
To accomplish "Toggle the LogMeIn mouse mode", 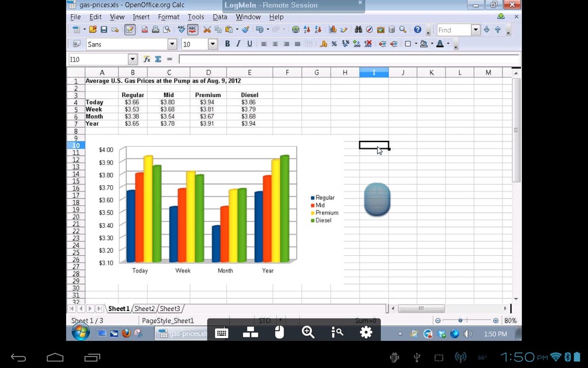I will (279, 332).
